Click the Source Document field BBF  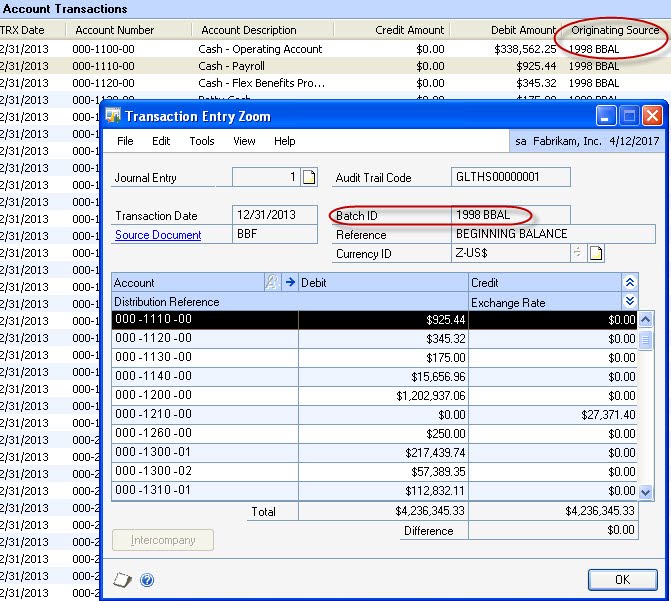pos(275,234)
